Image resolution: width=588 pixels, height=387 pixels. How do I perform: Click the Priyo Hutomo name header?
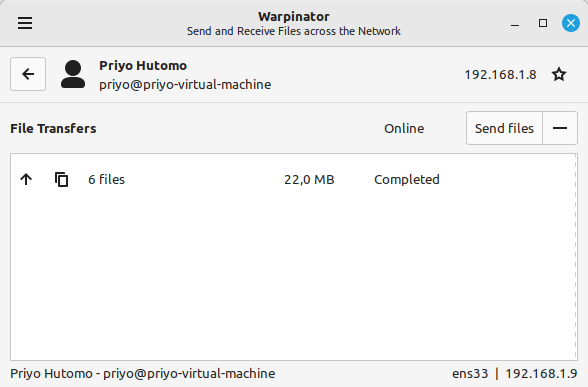pyautogui.click(x=143, y=66)
